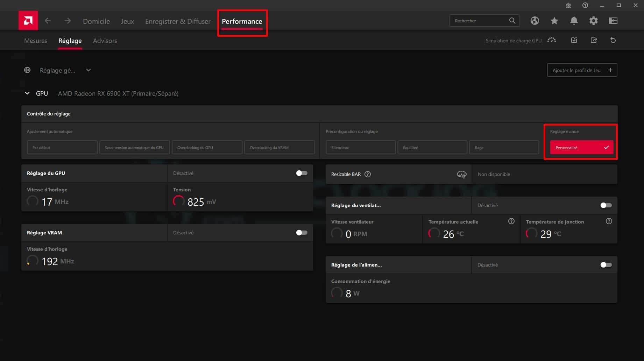
Task: Go forward with the right arrow
Action: click(68, 21)
